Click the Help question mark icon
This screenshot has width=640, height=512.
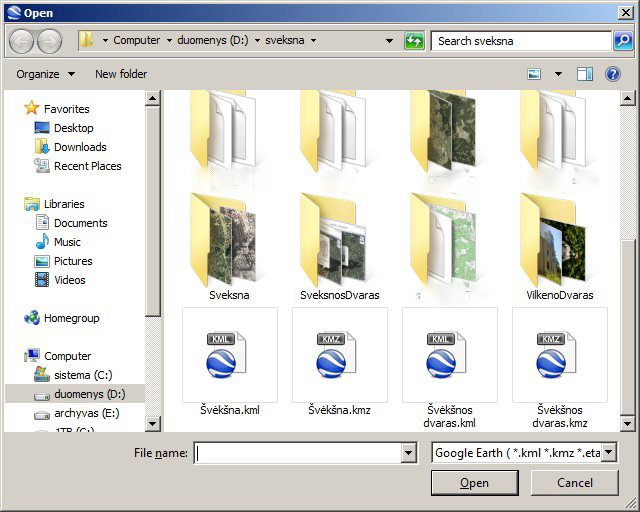pos(613,74)
